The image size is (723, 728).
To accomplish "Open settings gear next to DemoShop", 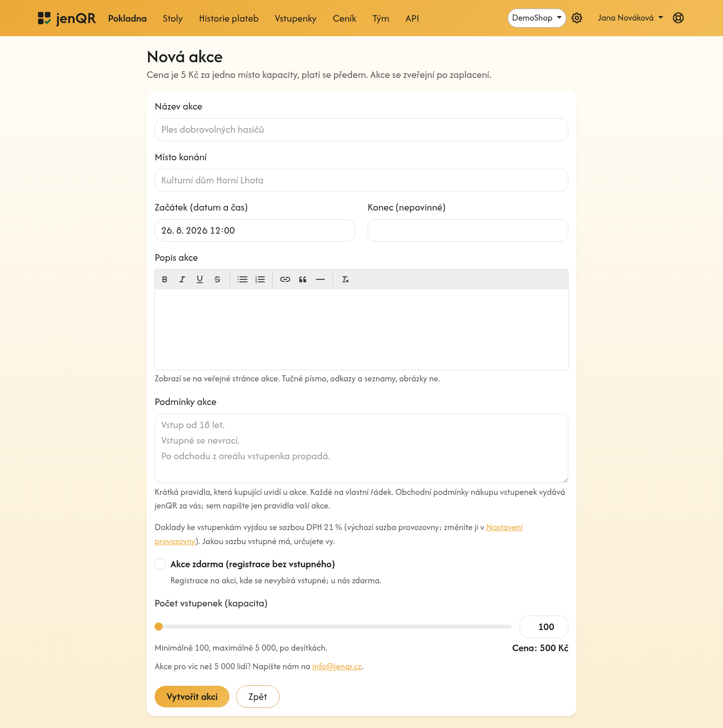I will pos(577,18).
